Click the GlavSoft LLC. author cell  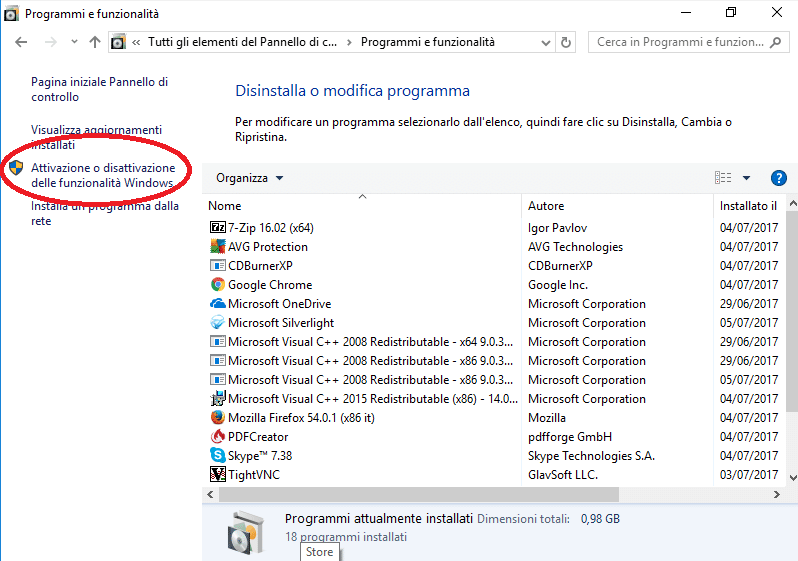click(563, 474)
